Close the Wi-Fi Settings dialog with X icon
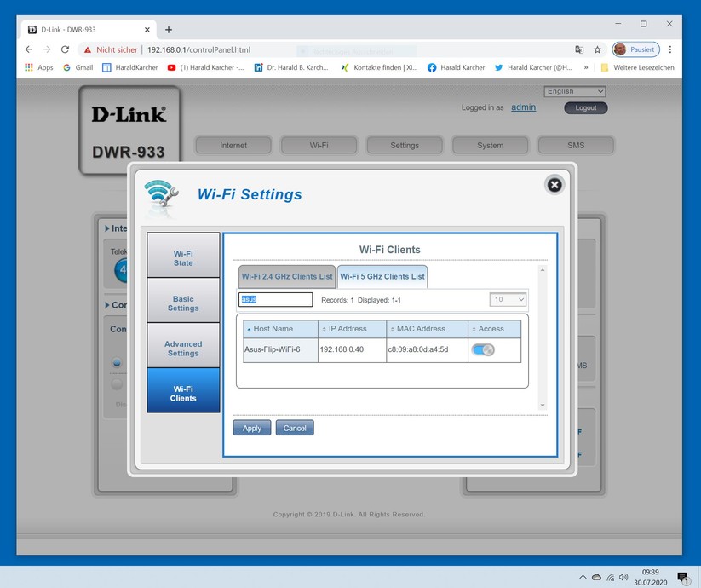Screen dimensions: 701x588 point(554,185)
